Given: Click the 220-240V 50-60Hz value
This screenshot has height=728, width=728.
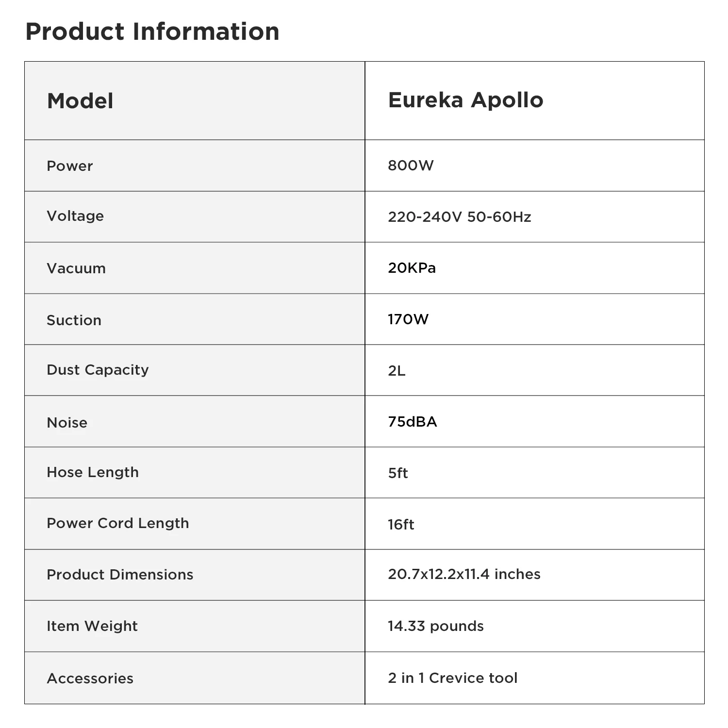Looking at the screenshot, I should click(x=459, y=217).
